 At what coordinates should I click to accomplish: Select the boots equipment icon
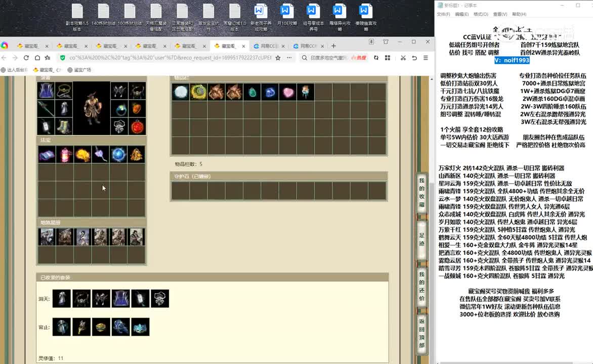64,126
